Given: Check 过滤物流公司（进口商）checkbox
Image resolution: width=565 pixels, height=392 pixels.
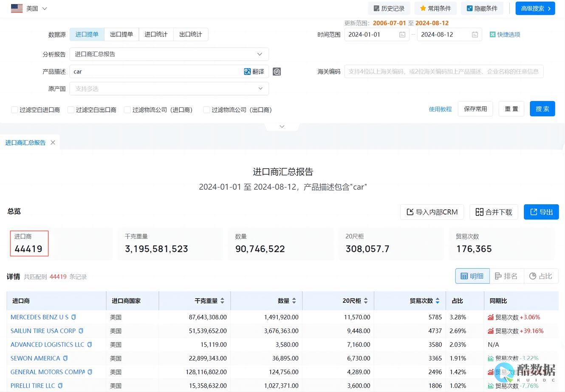Looking at the screenshot, I should coord(127,110).
